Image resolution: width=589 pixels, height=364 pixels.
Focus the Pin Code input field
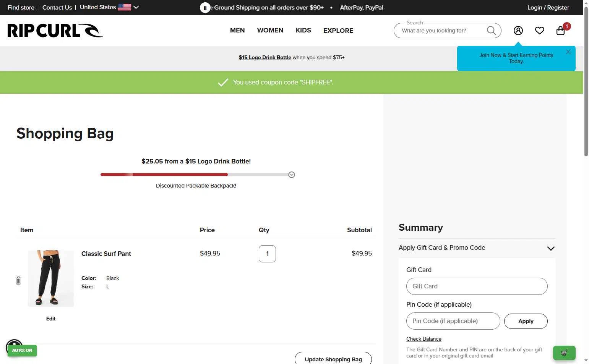[x=453, y=321]
